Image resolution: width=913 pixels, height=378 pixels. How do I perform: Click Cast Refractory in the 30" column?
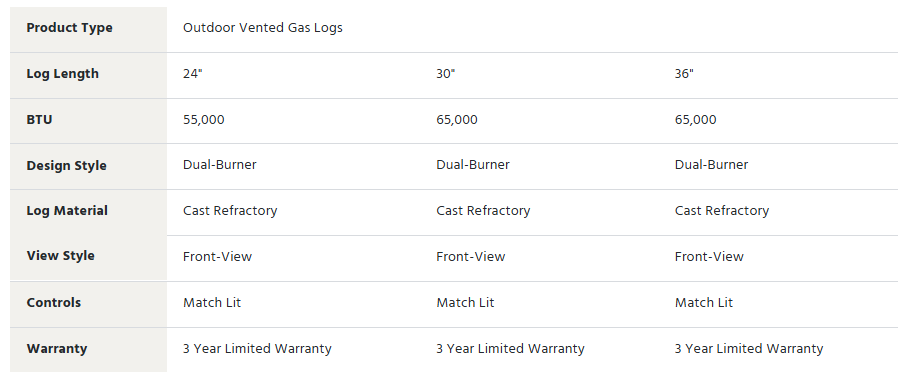483,211
